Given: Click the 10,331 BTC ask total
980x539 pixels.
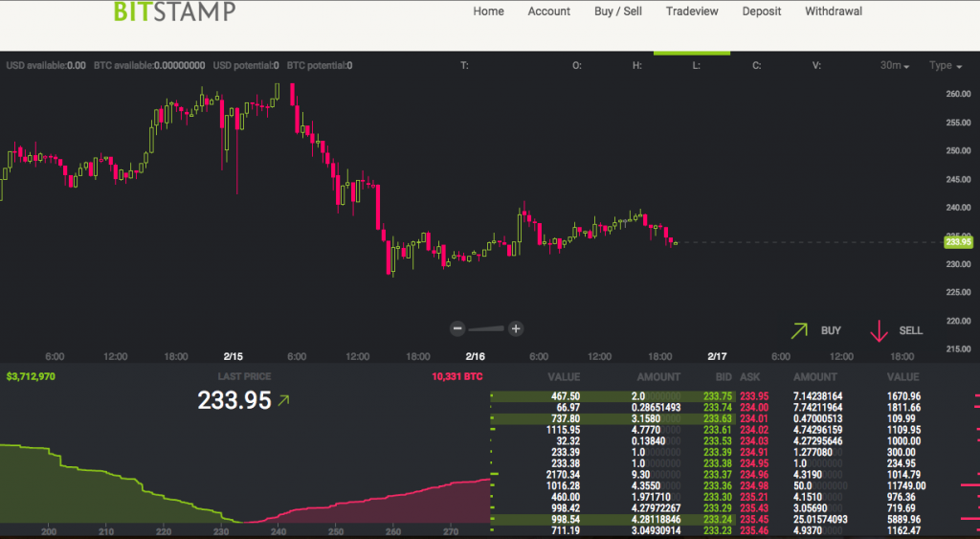Looking at the screenshot, I should pos(457,376).
